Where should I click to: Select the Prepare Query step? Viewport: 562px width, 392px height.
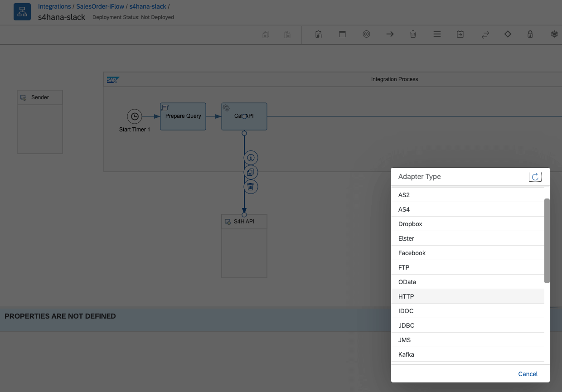tap(183, 116)
